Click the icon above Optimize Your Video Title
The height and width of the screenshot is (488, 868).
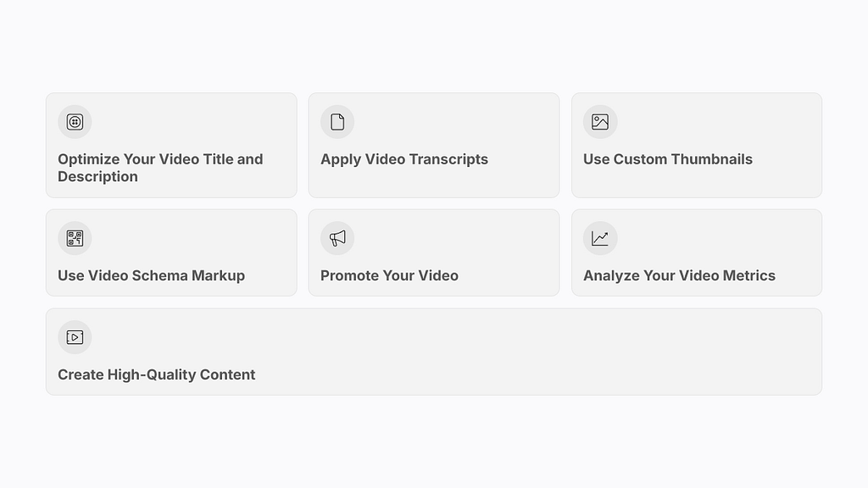point(75,122)
